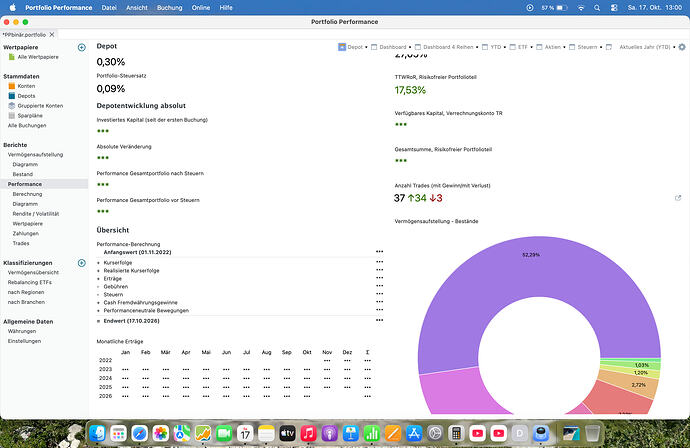Open Zahlungen under Performance in the sidebar
This screenshot has width=690, height=448.
26,234
